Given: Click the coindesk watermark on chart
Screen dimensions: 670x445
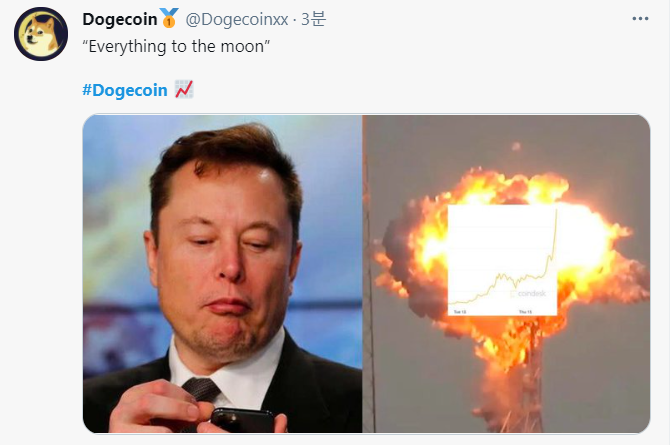Looking at the screenshot, I should click(528, 294).
